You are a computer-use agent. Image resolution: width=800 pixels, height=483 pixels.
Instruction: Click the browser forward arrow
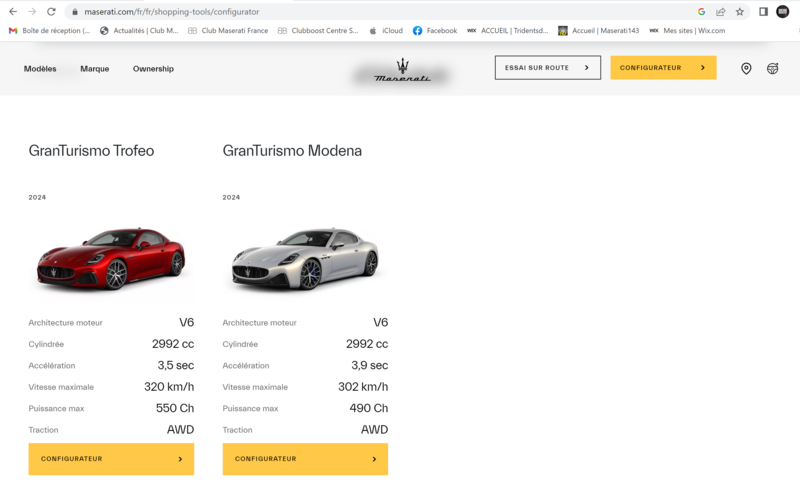coord(32,11)
